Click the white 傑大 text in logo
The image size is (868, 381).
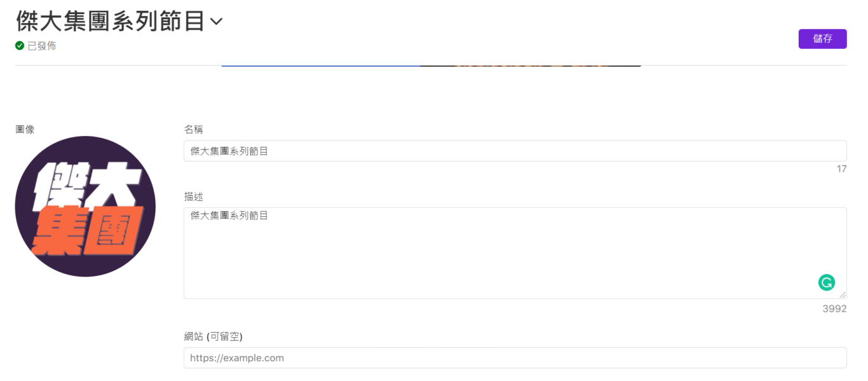tap(85, 184)
